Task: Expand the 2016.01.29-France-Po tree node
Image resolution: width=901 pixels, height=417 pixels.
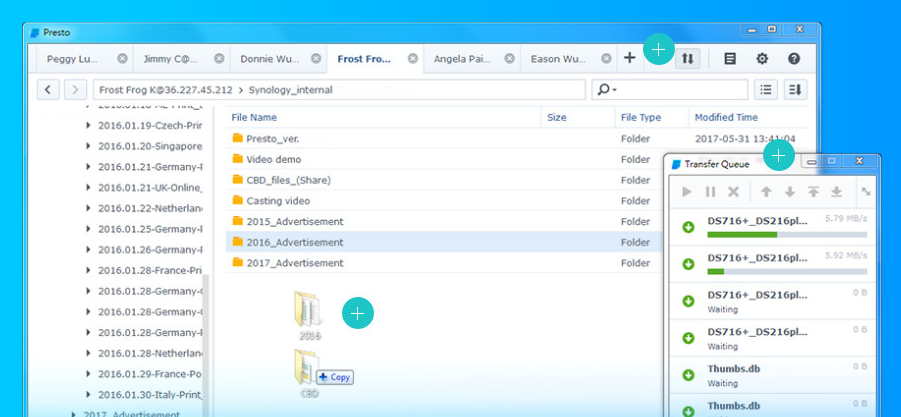Action: (x=88, y=374)
